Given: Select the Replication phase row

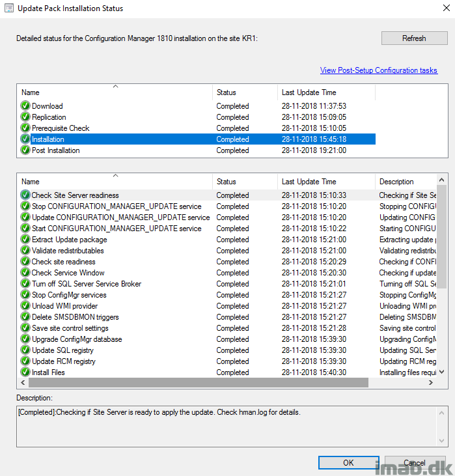Looking at the screenshot, I should pyautogui.click(x=197, y=117).
